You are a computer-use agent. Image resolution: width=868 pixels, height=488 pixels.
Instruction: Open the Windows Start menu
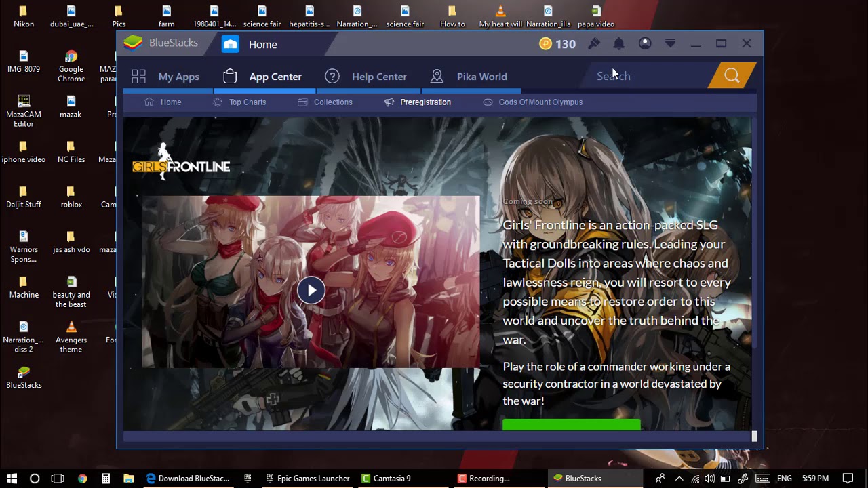12,478
